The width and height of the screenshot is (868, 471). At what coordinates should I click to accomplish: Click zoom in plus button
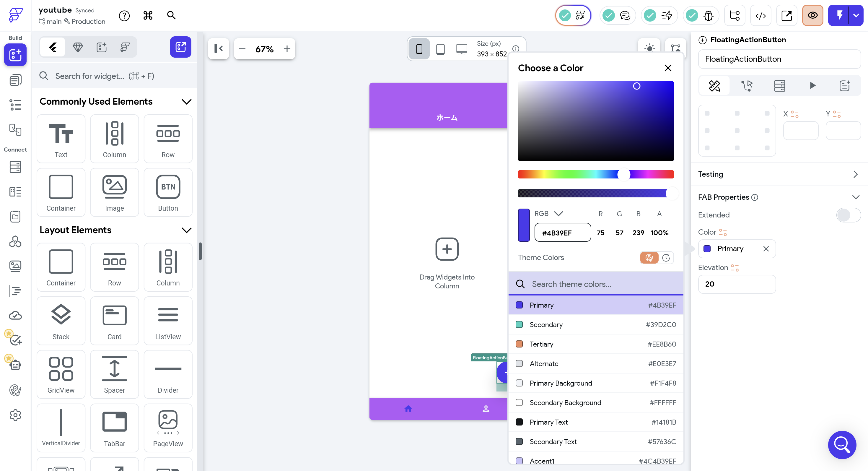pos(287,49)
